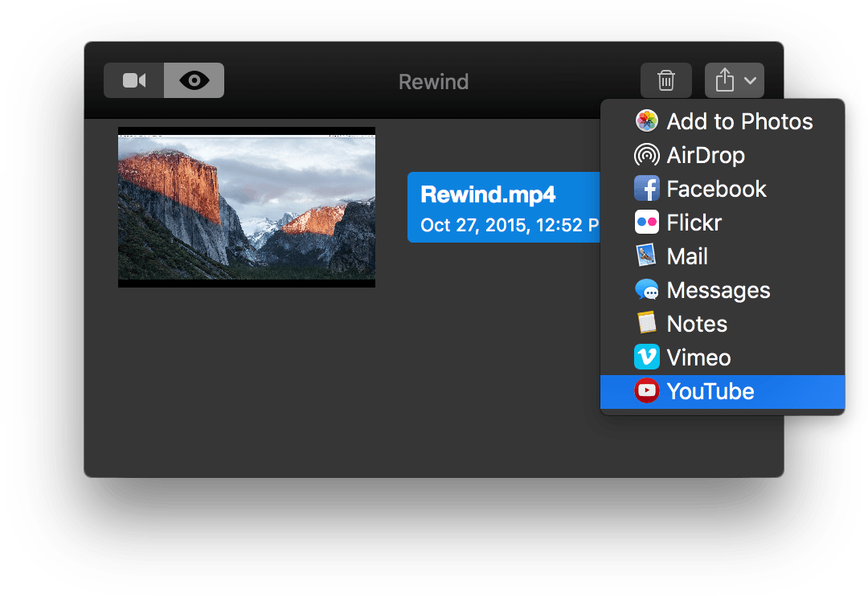The image size is (868, 596).
Task: Click the AirDrop radar icon
Action: (x=646, y=155)
